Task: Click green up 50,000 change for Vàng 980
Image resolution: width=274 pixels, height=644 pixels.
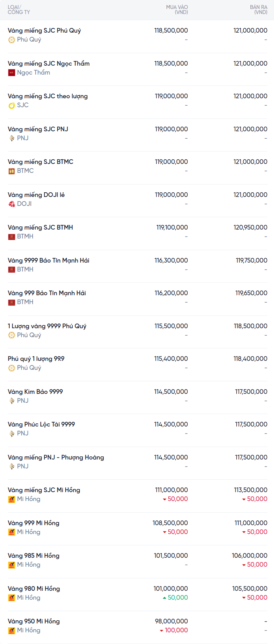Action: point(175,598)
